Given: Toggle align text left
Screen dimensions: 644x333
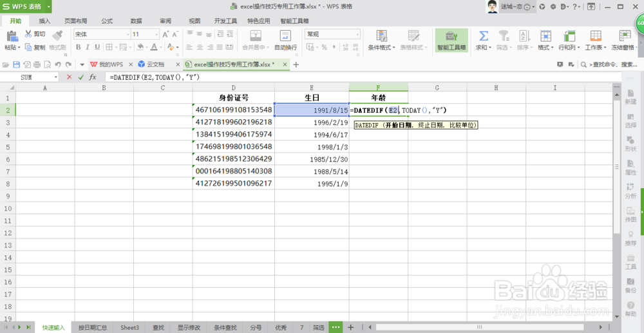Looking at the screenshot, I should click(190, 47).
